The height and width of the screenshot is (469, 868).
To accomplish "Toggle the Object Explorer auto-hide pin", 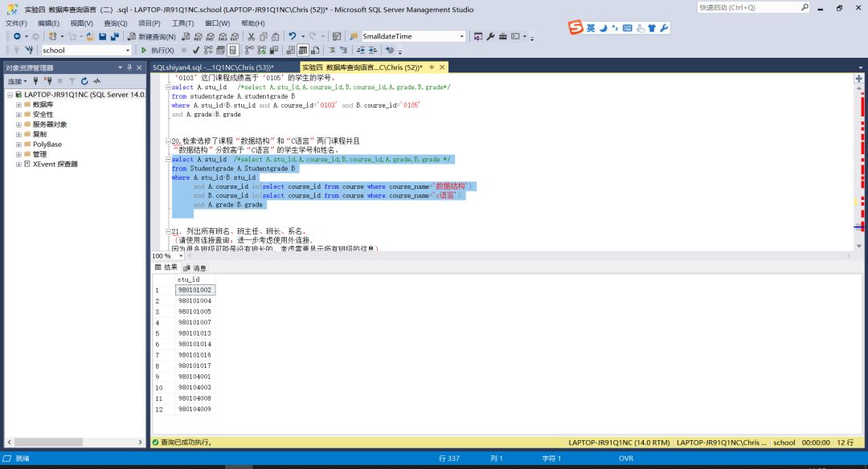I will point(129,67).
